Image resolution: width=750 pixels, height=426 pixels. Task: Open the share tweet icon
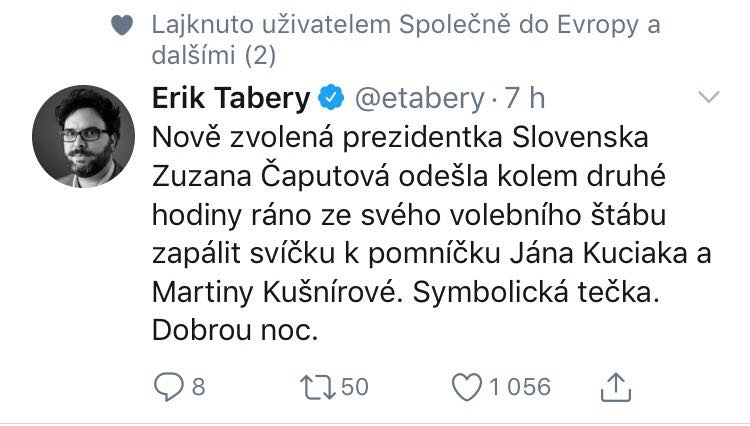click(616, 387)
